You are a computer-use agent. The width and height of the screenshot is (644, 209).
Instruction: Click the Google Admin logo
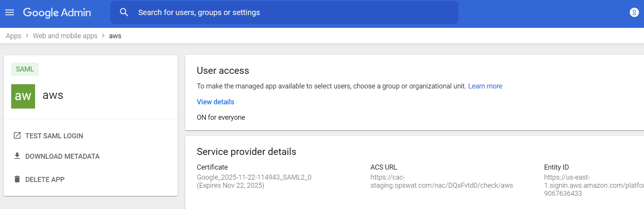tap(57, 12)
